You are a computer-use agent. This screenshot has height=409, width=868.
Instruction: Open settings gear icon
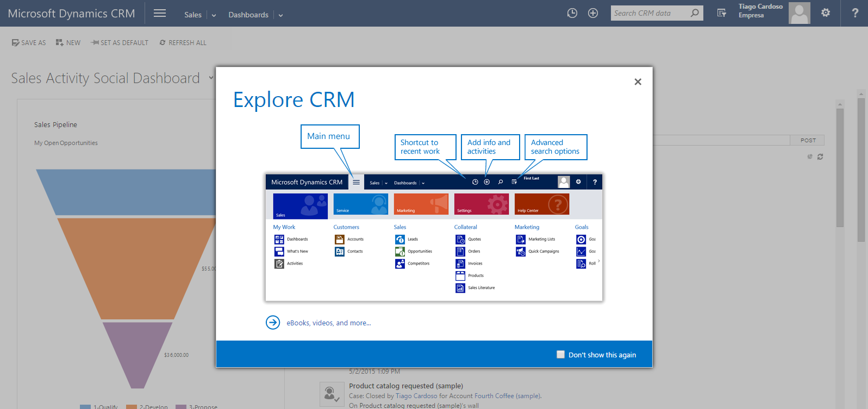pos(826,13)
